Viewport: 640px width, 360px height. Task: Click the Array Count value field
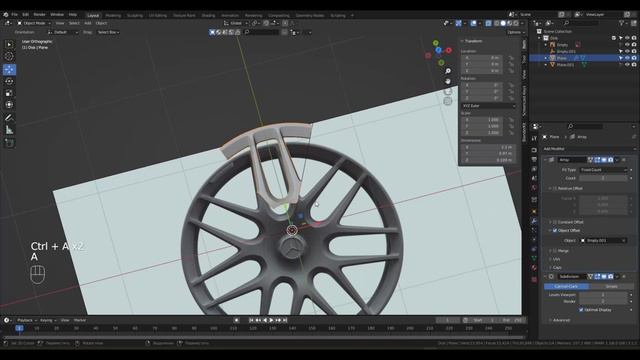(x=603, y=178)
